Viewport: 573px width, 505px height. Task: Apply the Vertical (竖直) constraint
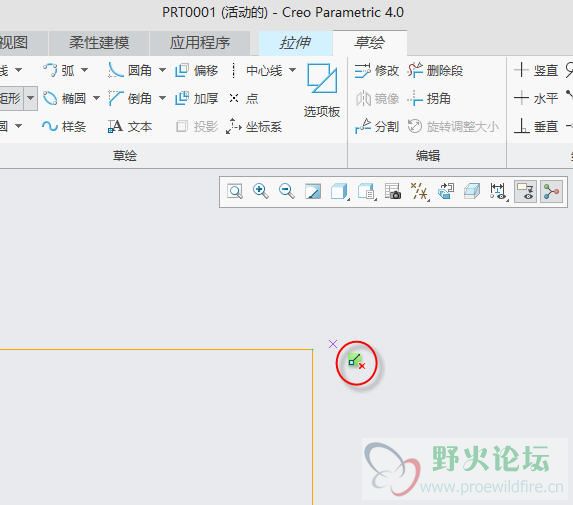coord(536,70)
